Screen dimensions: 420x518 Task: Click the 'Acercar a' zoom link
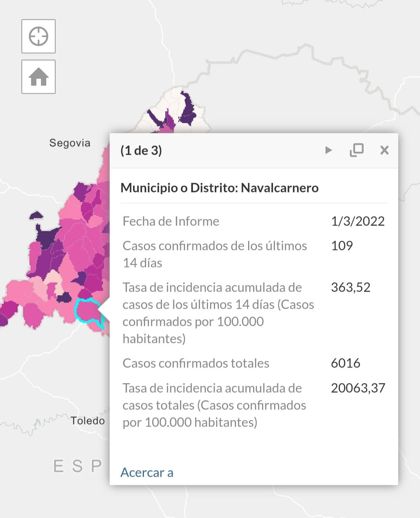(x=147, y=472)
